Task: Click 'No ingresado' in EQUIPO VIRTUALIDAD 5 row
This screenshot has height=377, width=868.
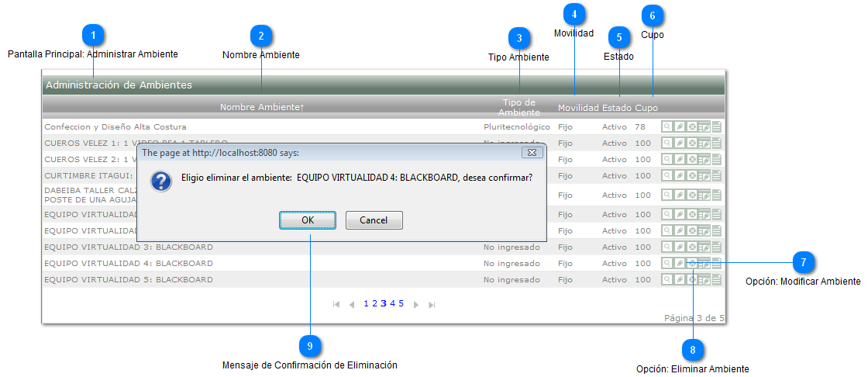Action: [x=511, y=279]
